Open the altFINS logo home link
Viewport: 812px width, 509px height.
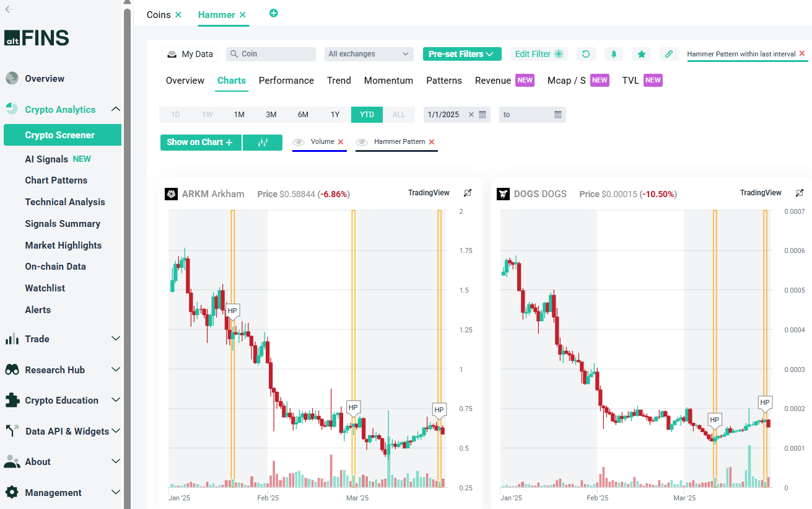pos(37,38)
